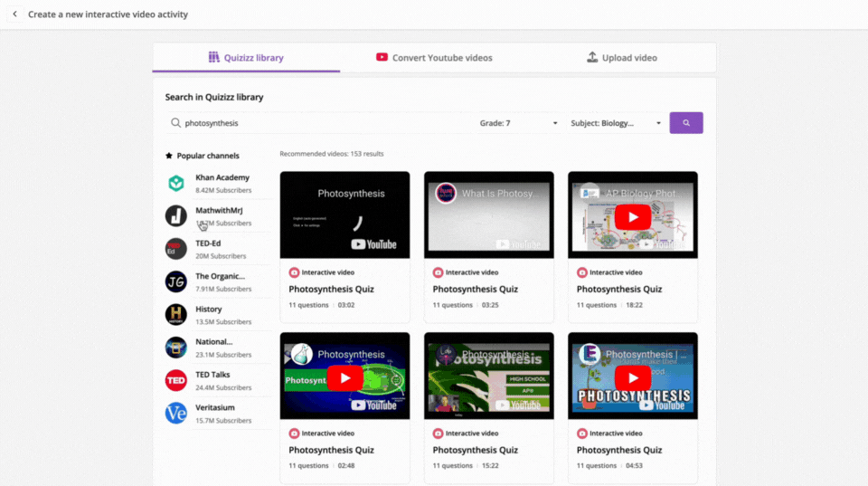Open the HIGH SCHOOL AP photosynthesis thumbnail

coord(489,376)
